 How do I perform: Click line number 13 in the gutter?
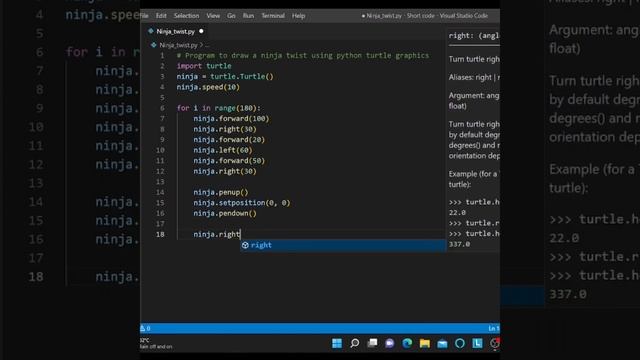point(160,182)
